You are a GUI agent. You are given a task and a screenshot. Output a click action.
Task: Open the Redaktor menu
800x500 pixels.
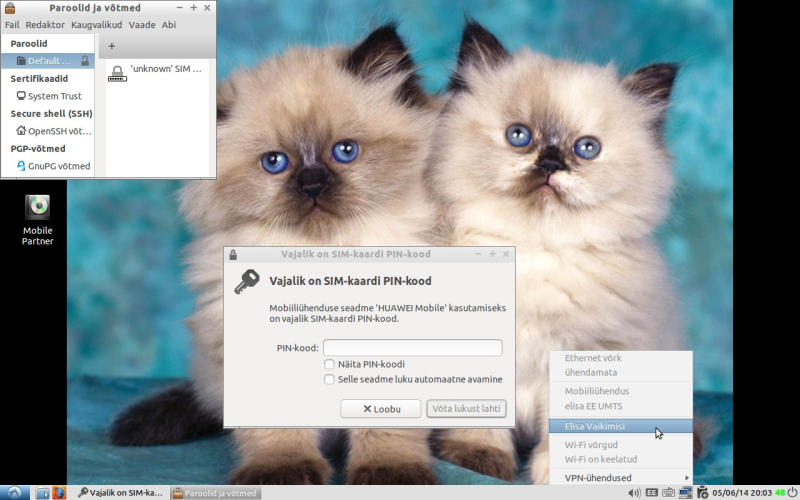click(x=45, y=24)
